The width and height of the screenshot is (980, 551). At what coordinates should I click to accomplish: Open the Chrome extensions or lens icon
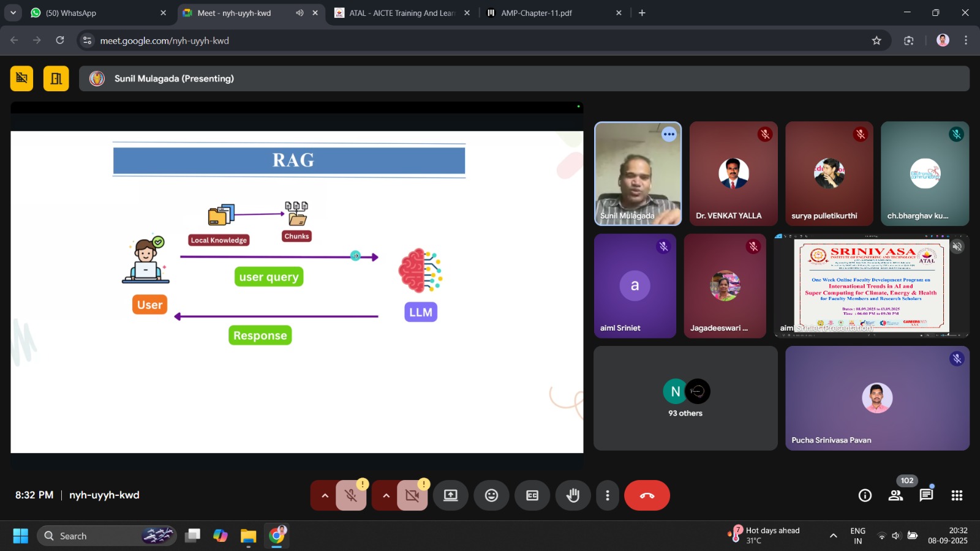909,40
